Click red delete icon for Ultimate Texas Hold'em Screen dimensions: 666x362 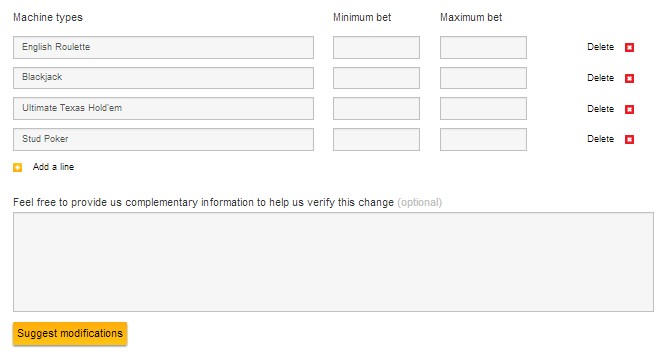[629, 109]
